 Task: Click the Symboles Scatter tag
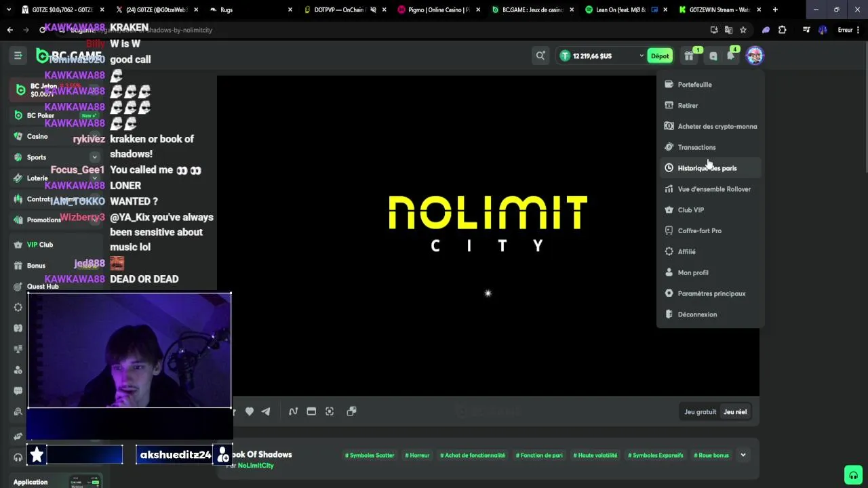pos(370,455)
